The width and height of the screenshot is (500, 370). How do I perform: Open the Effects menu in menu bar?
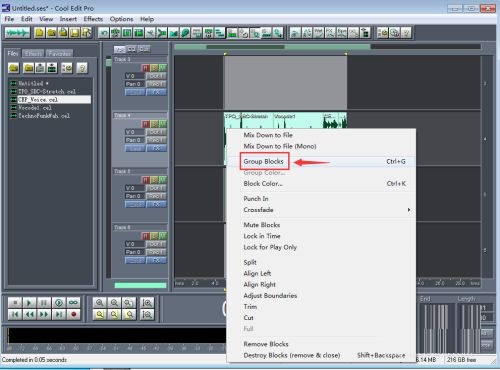click(93, 19)
